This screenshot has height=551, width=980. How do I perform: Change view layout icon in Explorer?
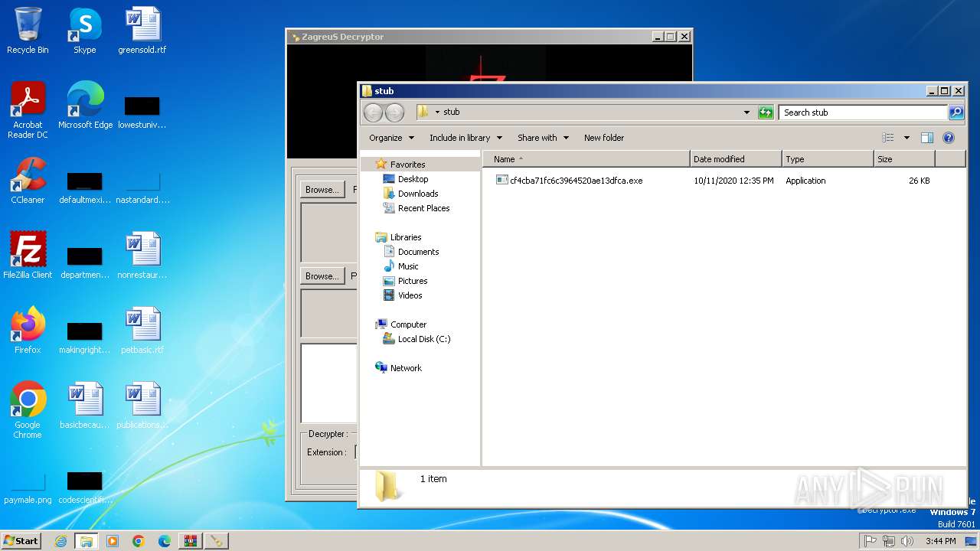(x=888, y=138)
